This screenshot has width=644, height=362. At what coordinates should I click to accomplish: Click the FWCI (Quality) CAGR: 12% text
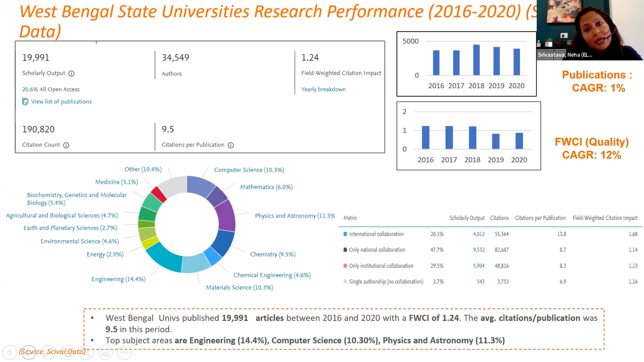pos(592,148)
